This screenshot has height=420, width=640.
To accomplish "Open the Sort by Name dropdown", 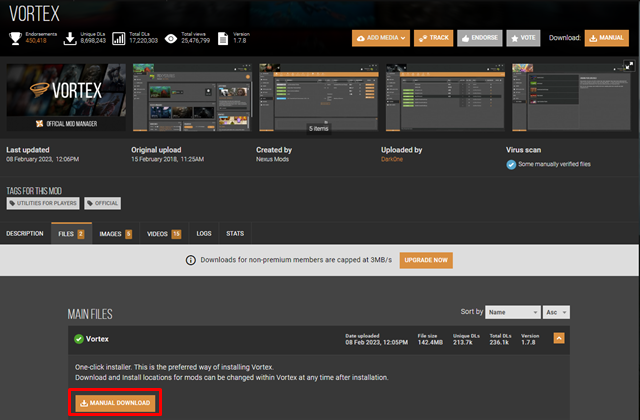I will (513, 312).
